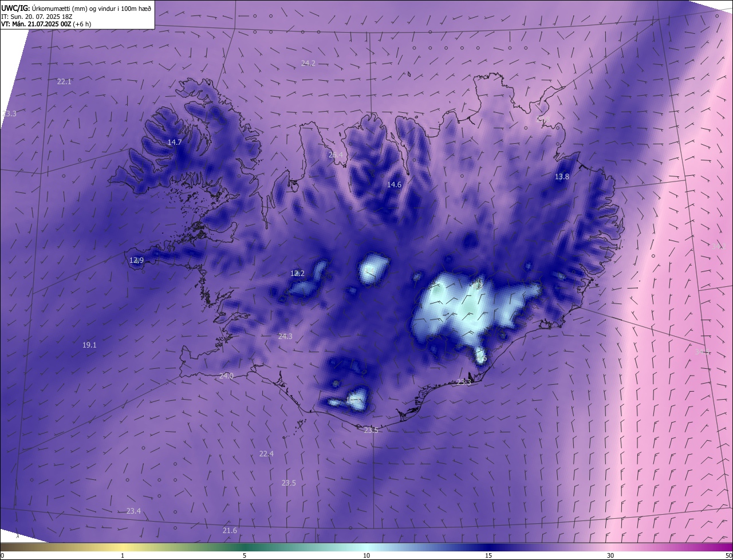
Task: Click the title text "Úrkomumætti (mm) og vindur í 100m hæð"
Action: [x=90, y=8]
